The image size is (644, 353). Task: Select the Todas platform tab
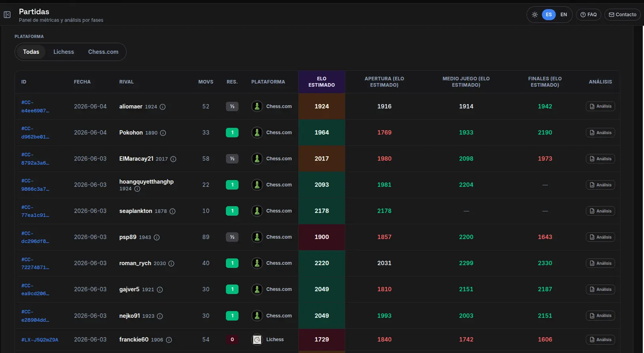point(31,52)
